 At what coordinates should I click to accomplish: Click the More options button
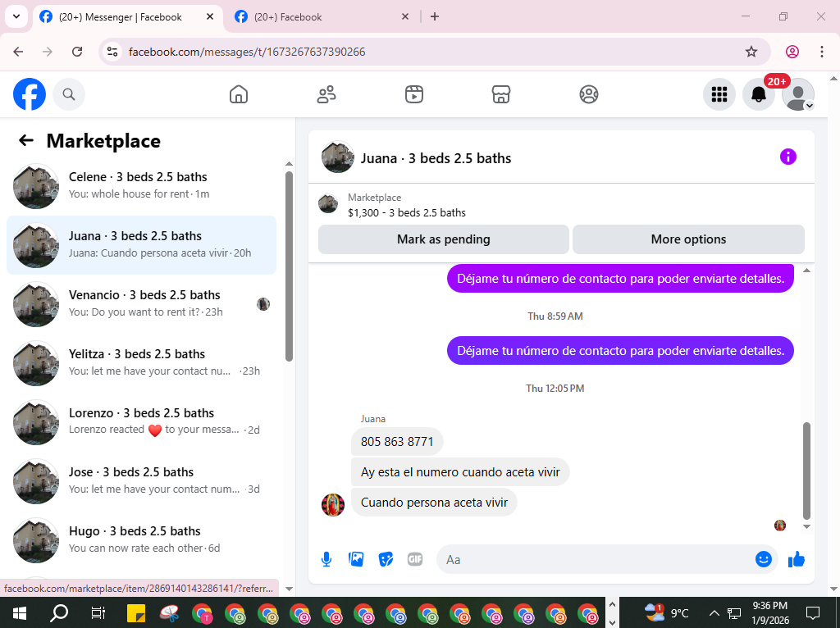click(688, 239)
